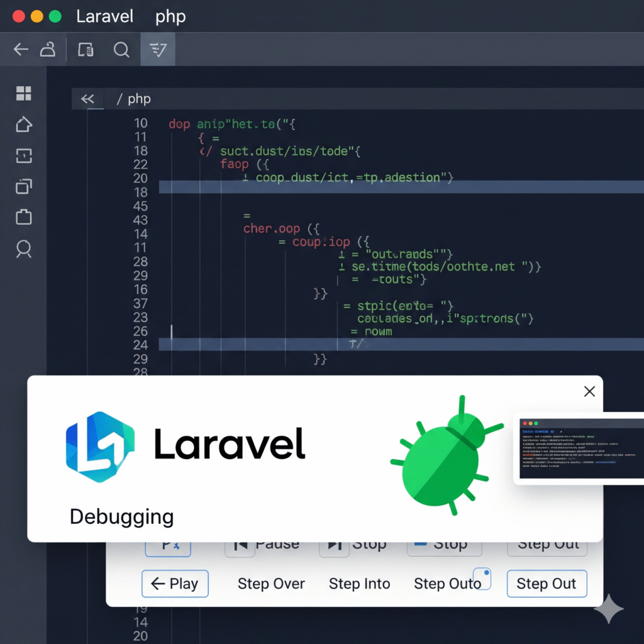
Task: Click the red keyword 'faop'
Action: (x=235, y=165)
